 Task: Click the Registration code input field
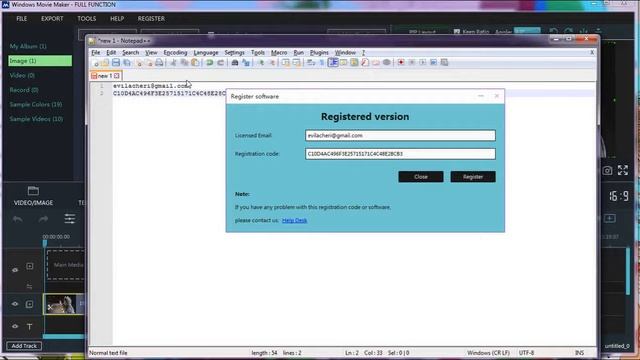pyautogui.click(x=400, y=154)
